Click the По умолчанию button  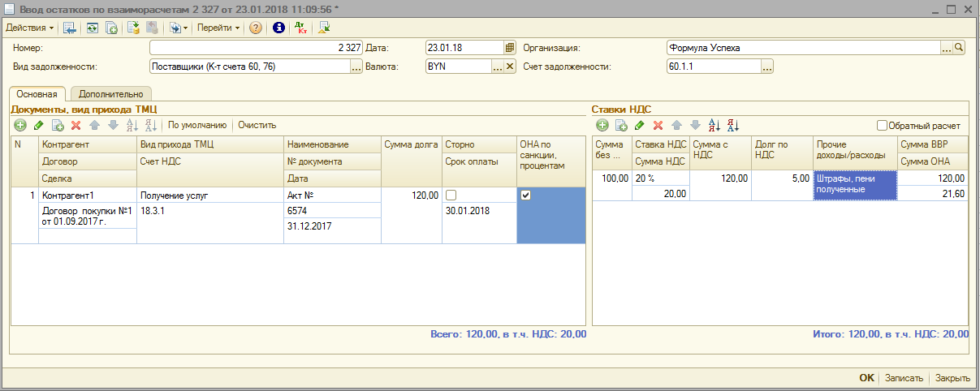pyautogui.click(x=196, y=125)
